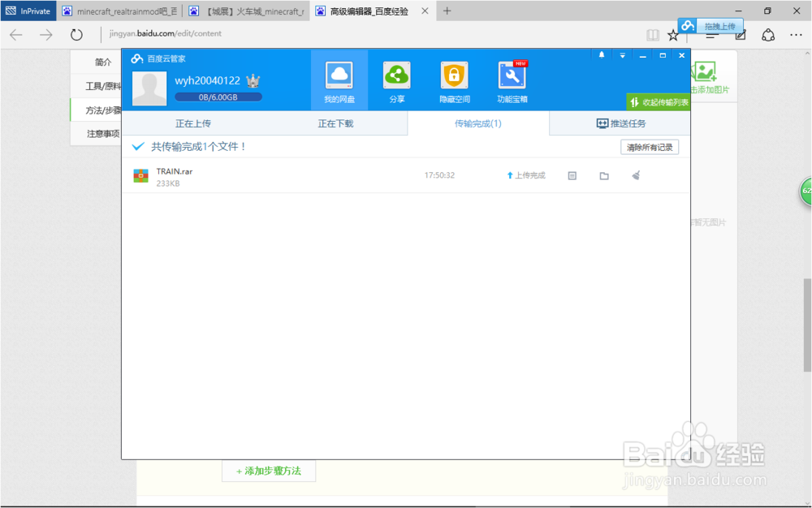
Task: Switch to minecraft_realtrainmod吧 browser tab
Action: [119, 11]
